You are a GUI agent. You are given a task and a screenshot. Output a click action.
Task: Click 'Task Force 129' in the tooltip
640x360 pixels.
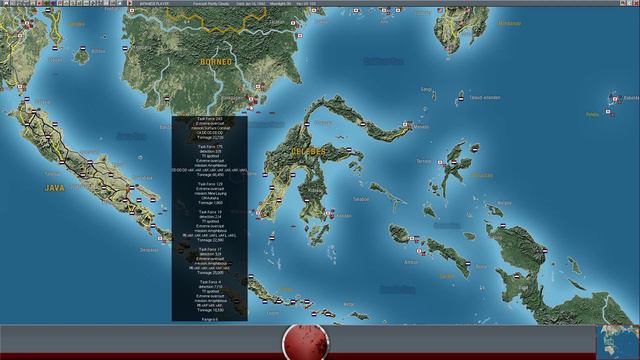click(x=210, y=184)
